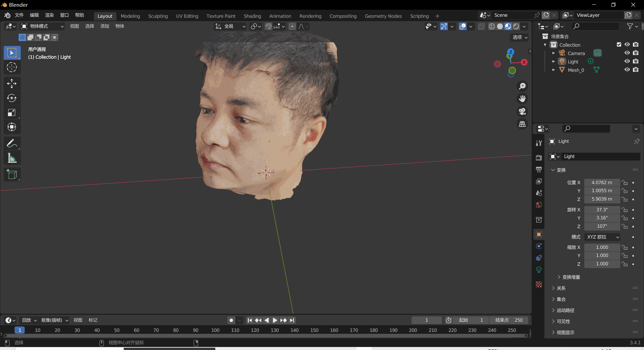Activate the 3D Cursor tool

pos(12,67)
